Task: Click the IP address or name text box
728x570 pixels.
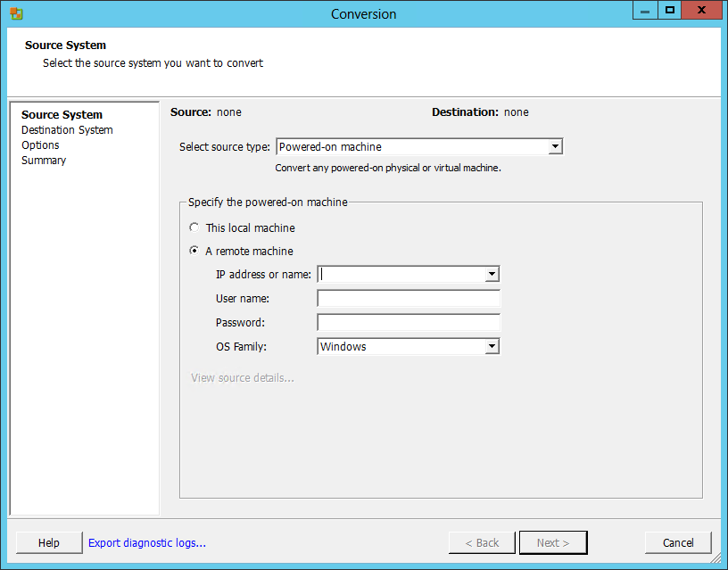Action: [x=401, y=275]
